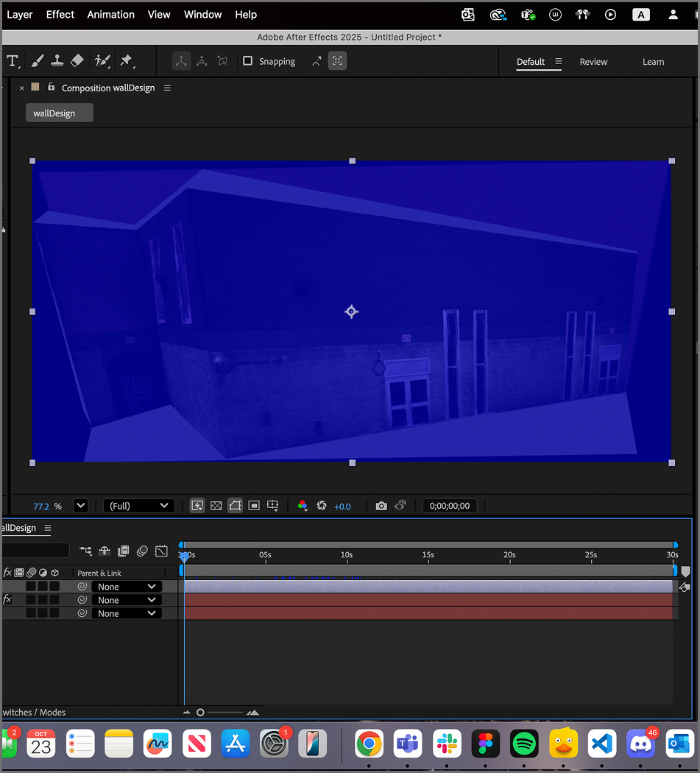This screenshot has width=700, height=773.
Task: Open the Graph Editor
Action: 161,551
